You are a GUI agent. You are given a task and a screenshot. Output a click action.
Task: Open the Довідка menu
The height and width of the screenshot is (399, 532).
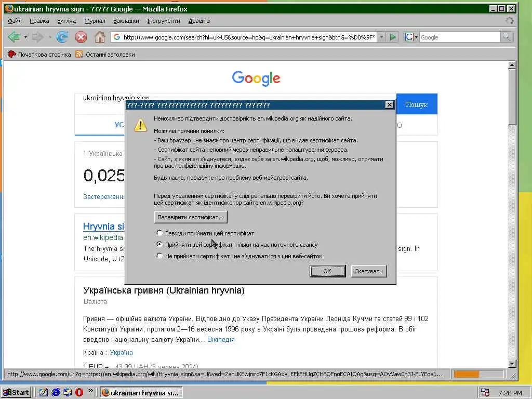click(199, 21)
